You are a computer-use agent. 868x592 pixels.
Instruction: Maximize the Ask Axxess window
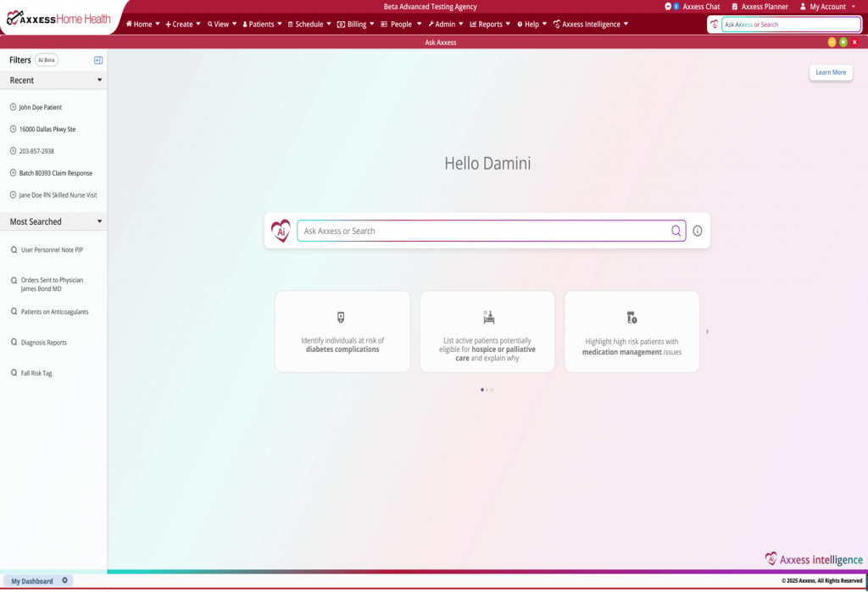[x=843, y=42]
